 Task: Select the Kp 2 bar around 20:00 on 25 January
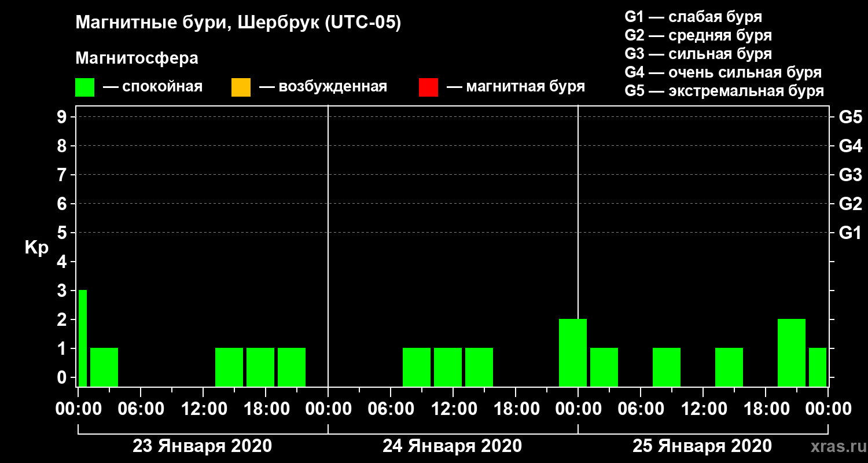(792, 352)
